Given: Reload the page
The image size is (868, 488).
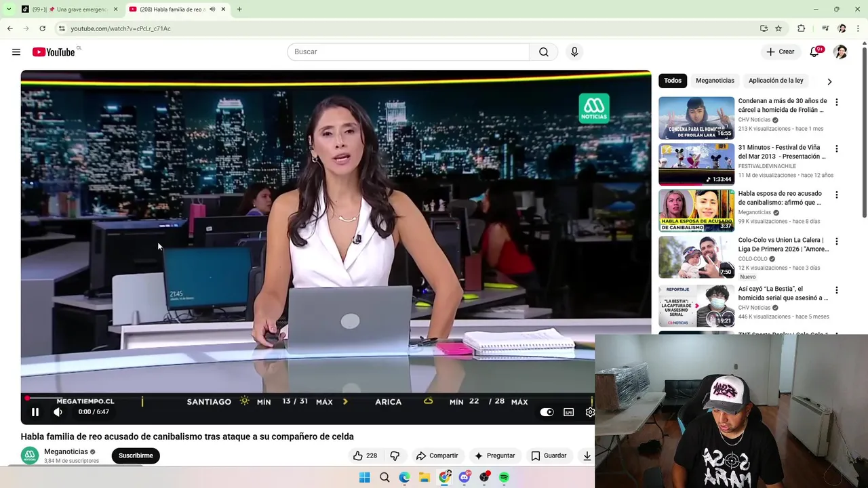Looking at the screenshot, I should tap(42, 28).
